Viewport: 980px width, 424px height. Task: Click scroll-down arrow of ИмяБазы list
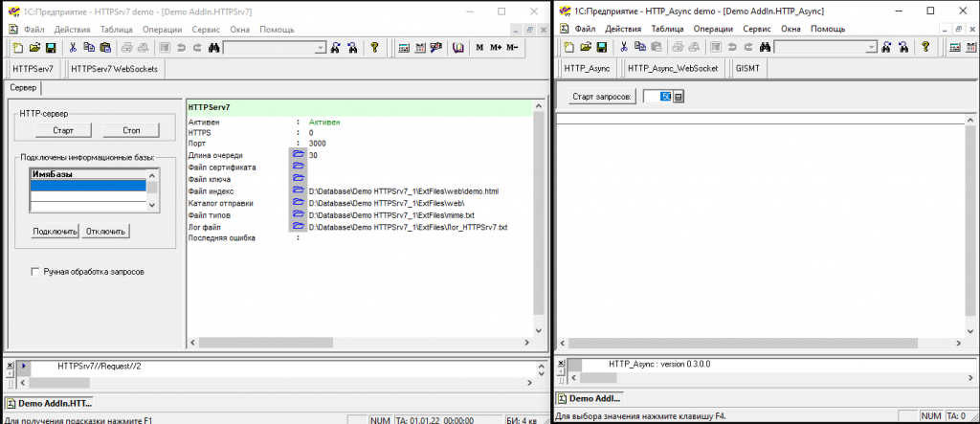152,205
